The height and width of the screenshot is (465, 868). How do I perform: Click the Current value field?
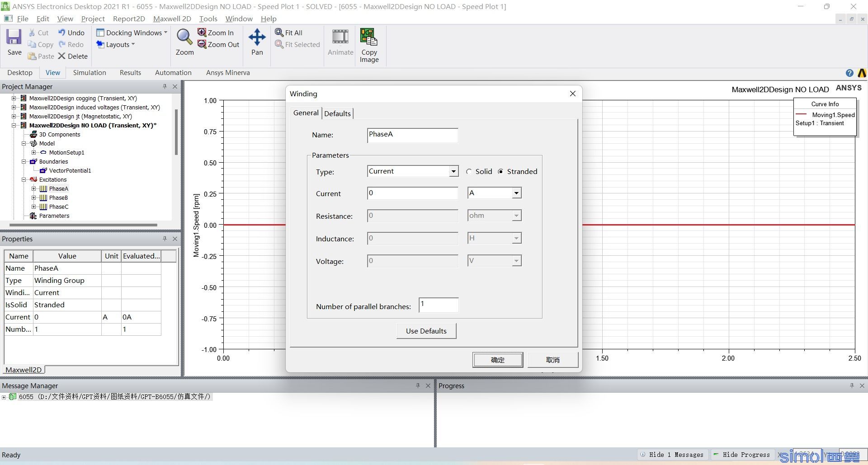[x=412, y=193]
